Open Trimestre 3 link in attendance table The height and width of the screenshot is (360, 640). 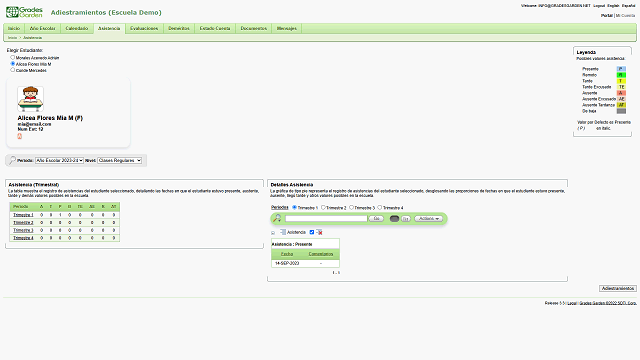23,230
